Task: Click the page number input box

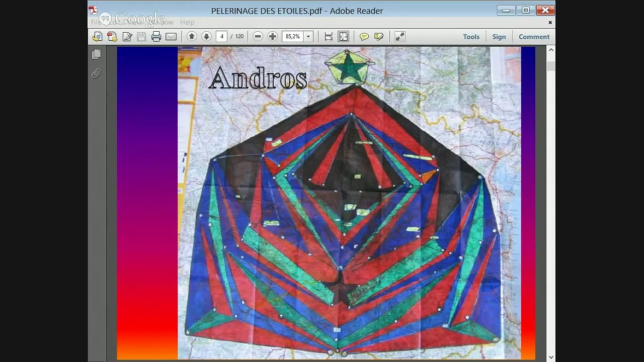Action: [222, 37]
